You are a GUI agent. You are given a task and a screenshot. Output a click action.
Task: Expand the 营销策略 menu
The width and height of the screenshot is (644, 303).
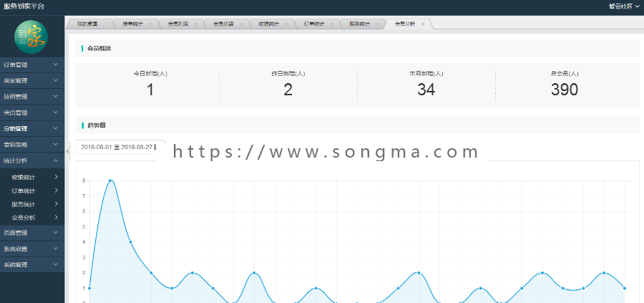click(x=32, y=144)
